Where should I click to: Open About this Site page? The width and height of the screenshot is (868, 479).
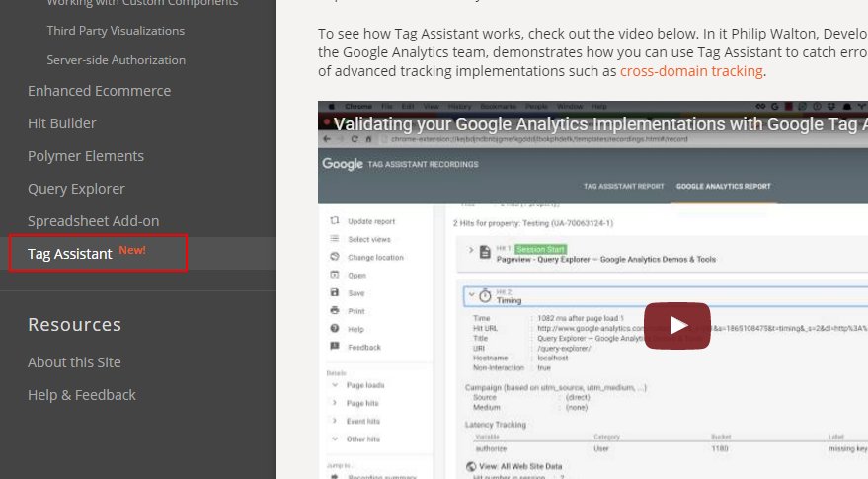click(74, 362)
